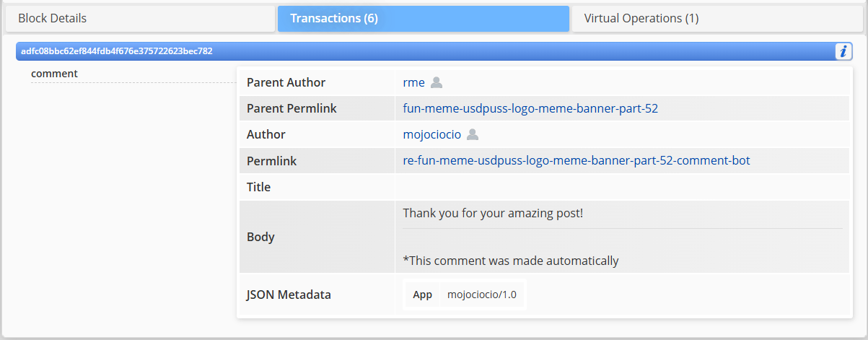Open the permlink ending in comment-bot
Screen dimensions: 868x340
[x=576, y=160]
